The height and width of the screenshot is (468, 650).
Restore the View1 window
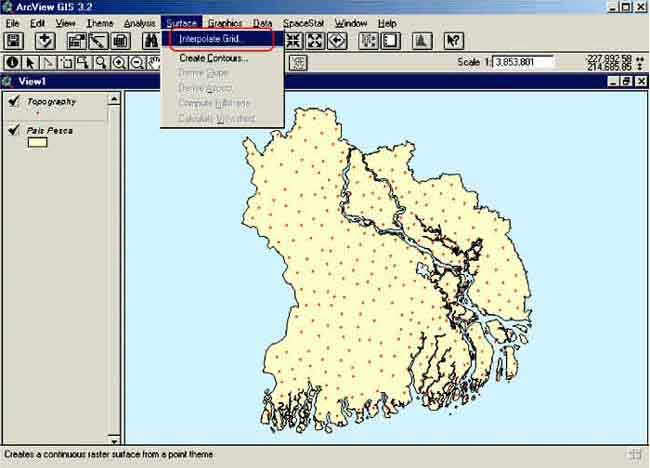626,81
